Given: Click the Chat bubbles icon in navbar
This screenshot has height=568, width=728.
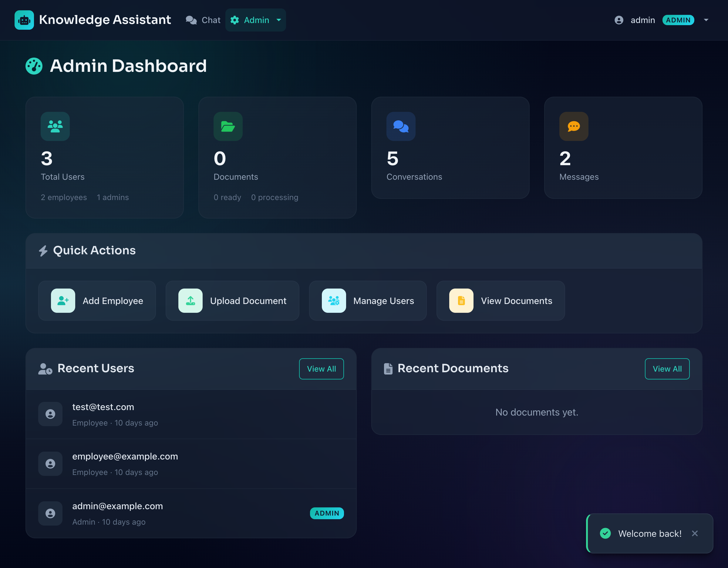Looking at the screenshot, I should 191,20.
